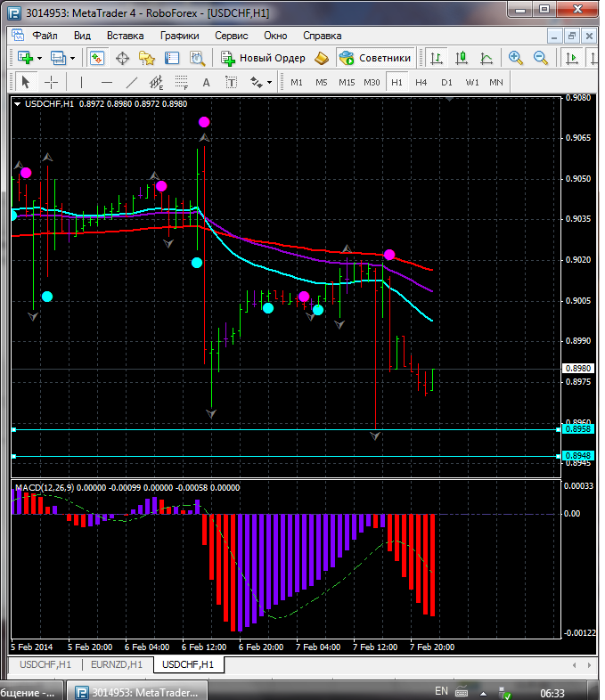Switch to candlestick chart mode
The width and height of the screenshot is (605, 700).
pyautogui.click(x=462, y=58)
